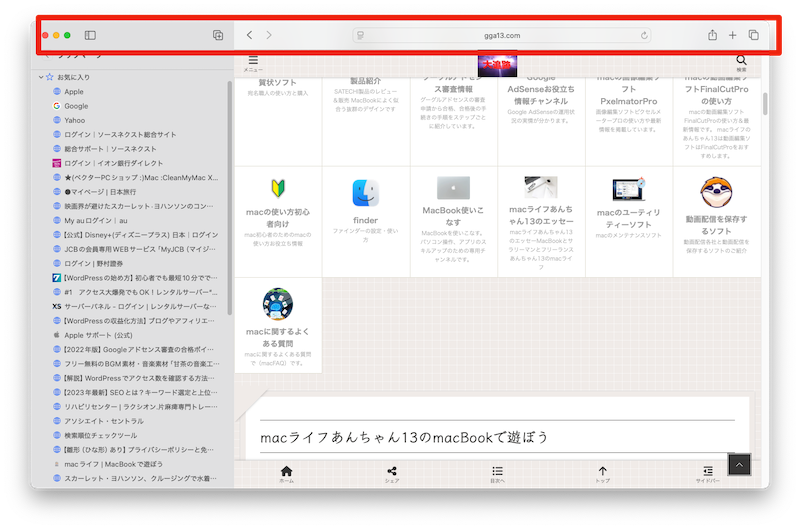Click the poker chips icon for よくある質問
The width and height of the screenshot is (800, 529).
pos(278,304)
